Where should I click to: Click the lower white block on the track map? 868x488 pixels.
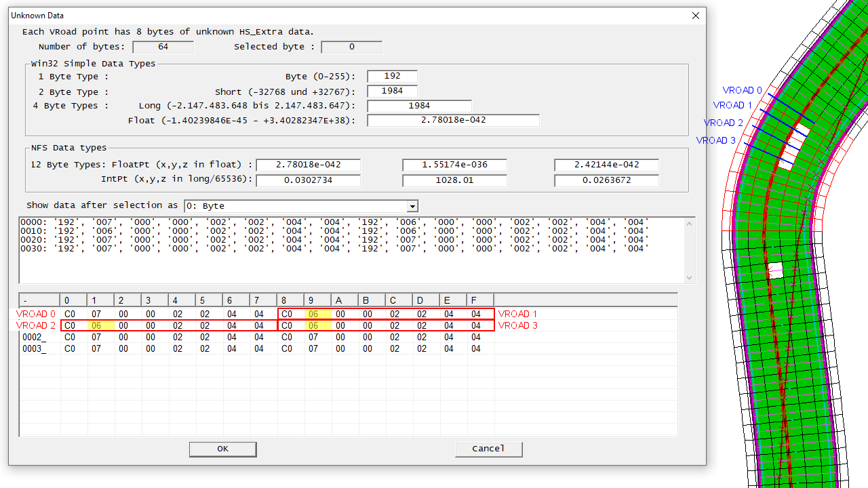point(776,270)
